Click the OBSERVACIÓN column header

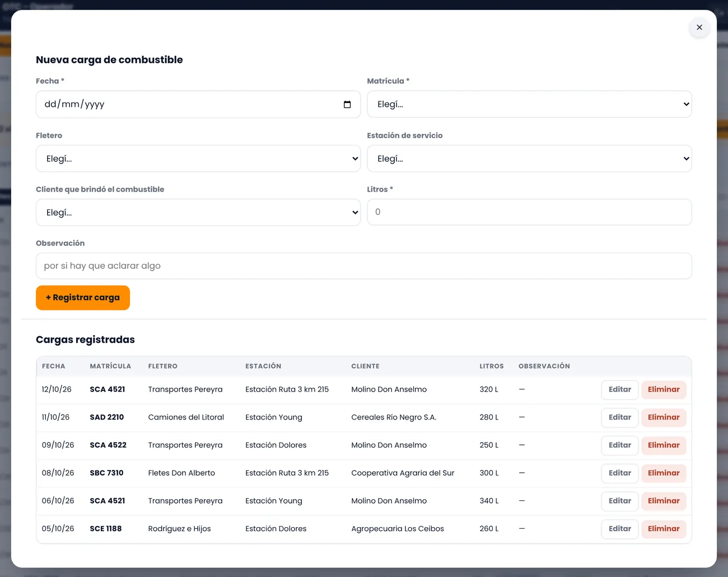tap(544, 366)
